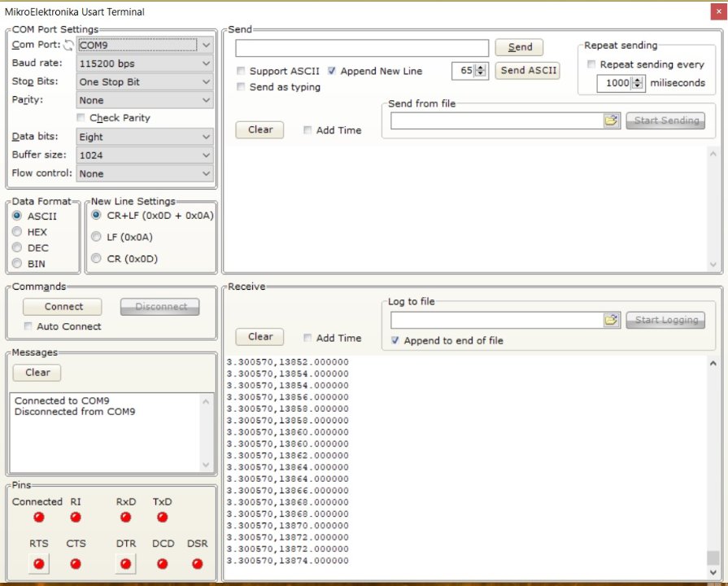This screenshot has width=728, height=586.
Task: Clear the Receive area
Action: pyautogui.click(x=259, y=336)
